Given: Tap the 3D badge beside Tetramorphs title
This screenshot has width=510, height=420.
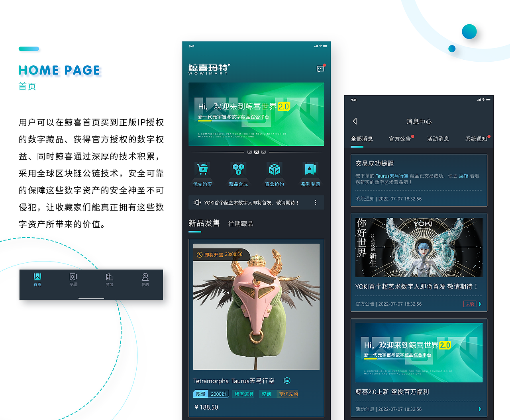Looking at the screenshot, I should [287, 381].
